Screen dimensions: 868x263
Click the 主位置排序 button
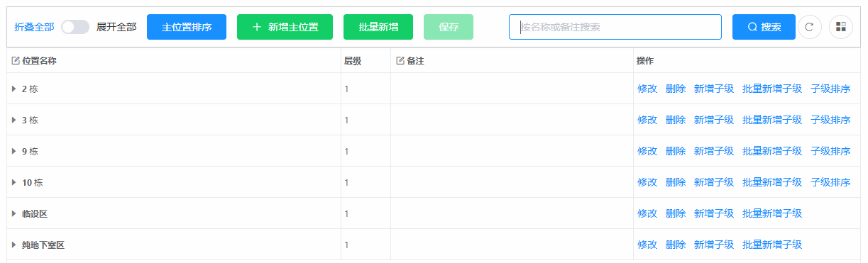pos(187,27)
